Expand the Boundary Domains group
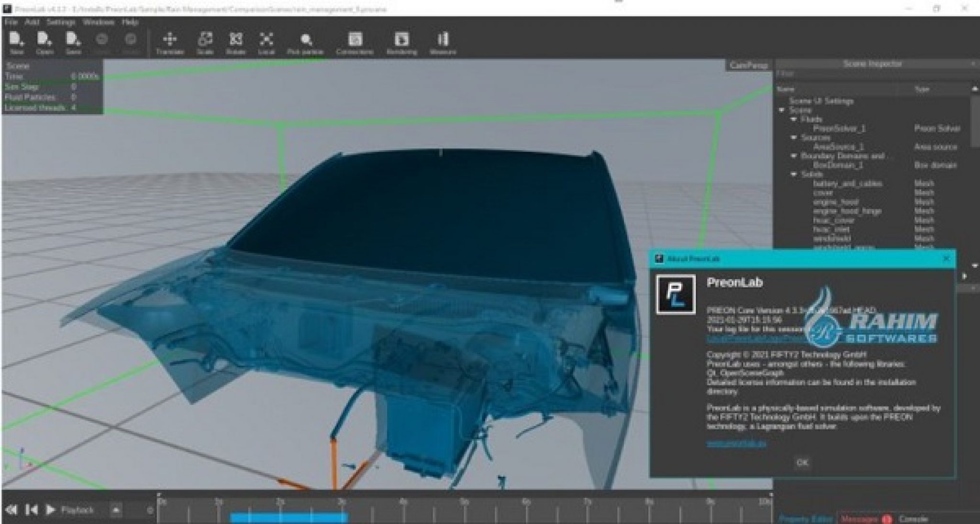The width and height of the screenshot is (980, 524). 793,156
